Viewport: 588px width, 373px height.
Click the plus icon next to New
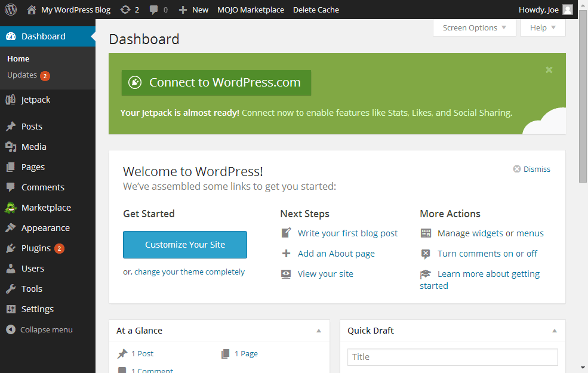tap(183, 10)
